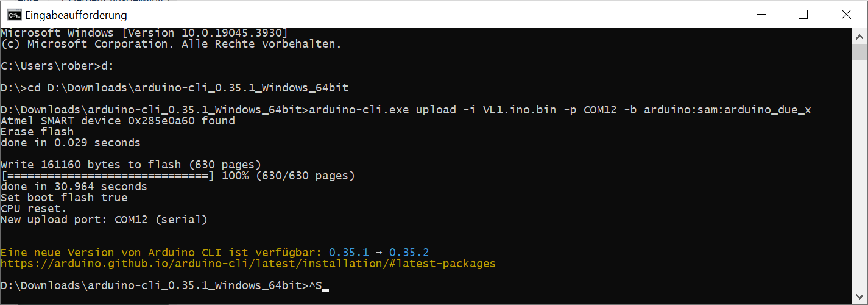Image resolution: width=868 pixels, height=305 pixels.
Task: Click the scrollbar down arrow
Action: coord(859,298)
